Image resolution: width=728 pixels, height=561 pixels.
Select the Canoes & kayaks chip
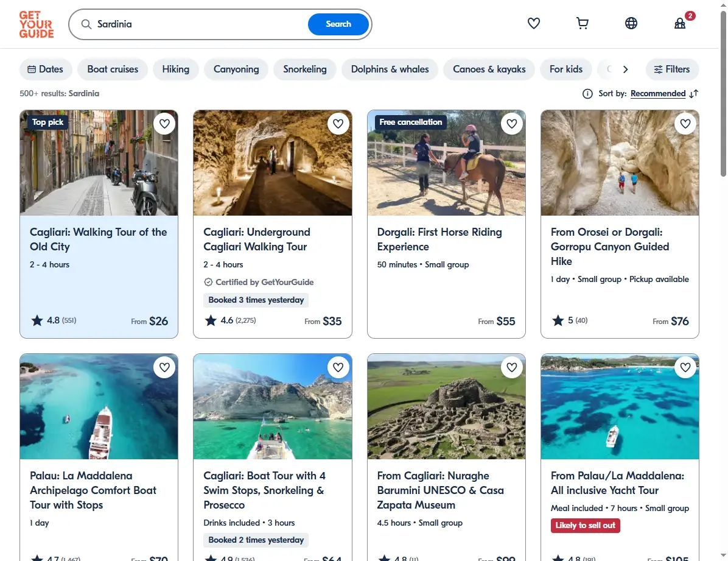coord(489,69)
